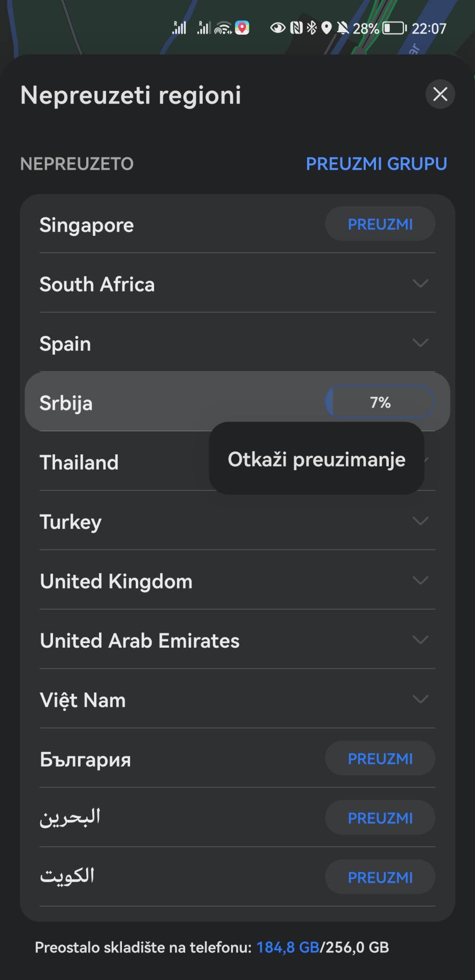This screenshot has height=980, width=475.
Task: Tap the NFC icon in the status bar
Action: (x=296, y=28)
